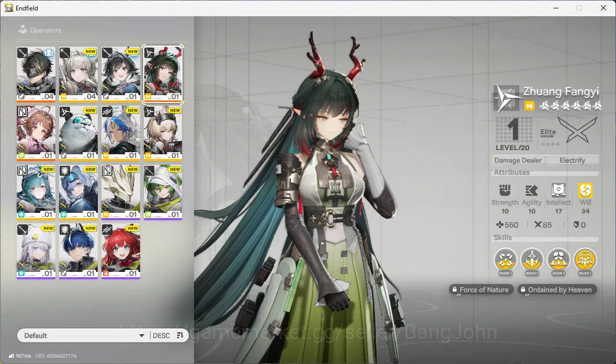Click the Skills section header
The width and height of the screenshot is (616, 364).
click(503, 237)
